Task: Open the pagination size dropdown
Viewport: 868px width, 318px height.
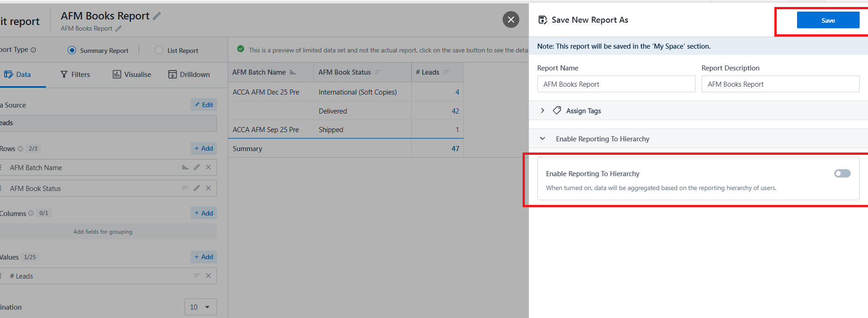Action: click(x=200, y=307)
